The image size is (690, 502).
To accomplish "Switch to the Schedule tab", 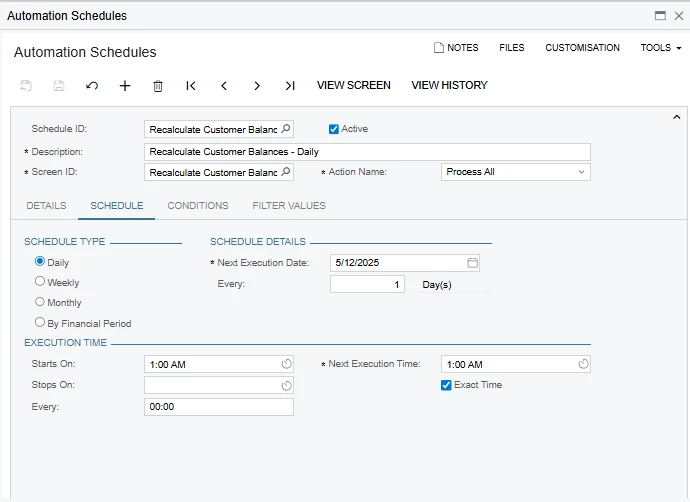I will coord(117,205).
